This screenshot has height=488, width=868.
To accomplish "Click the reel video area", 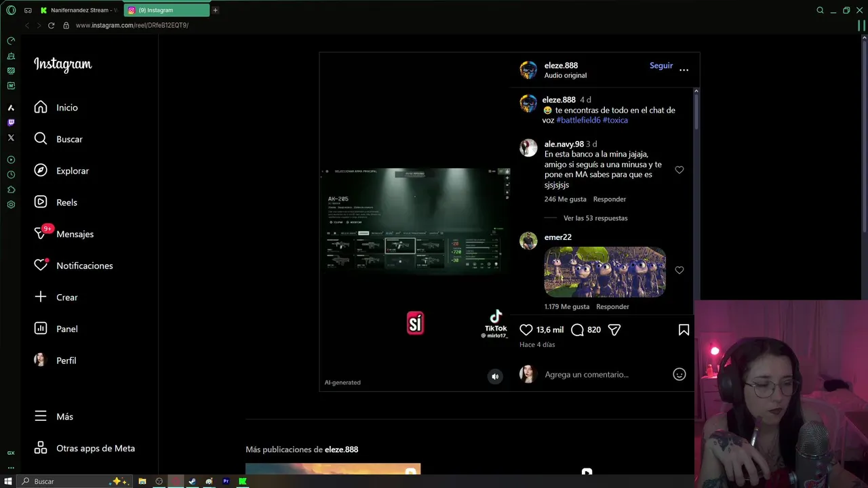I will (x=415, y=222).
